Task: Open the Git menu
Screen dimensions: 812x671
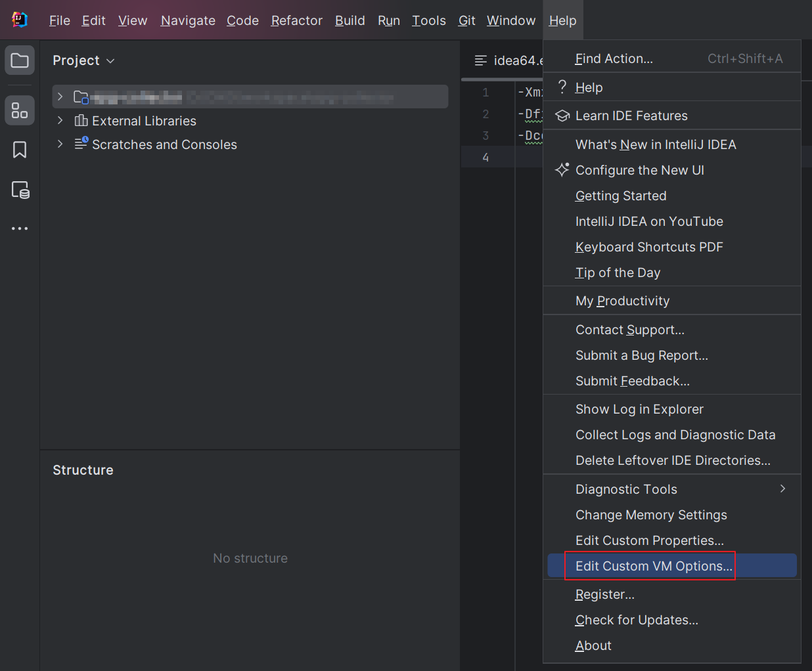Action: tap(467, 20)
